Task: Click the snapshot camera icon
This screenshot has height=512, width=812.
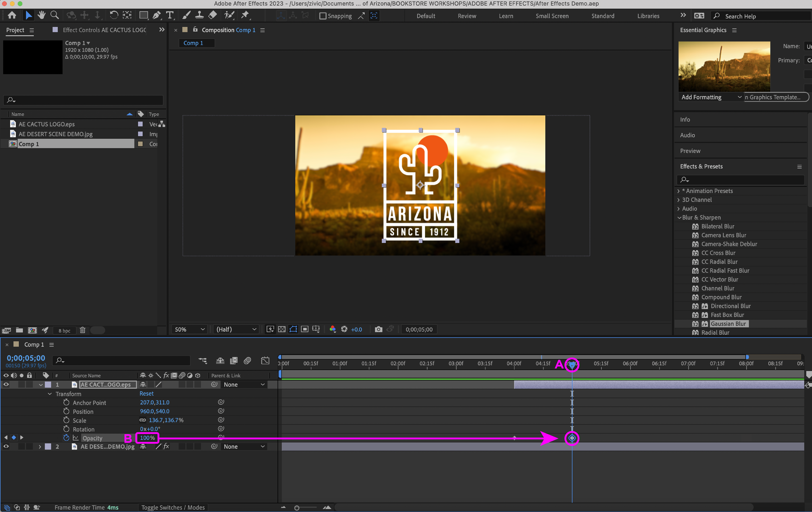Action: tap(378, 329)
